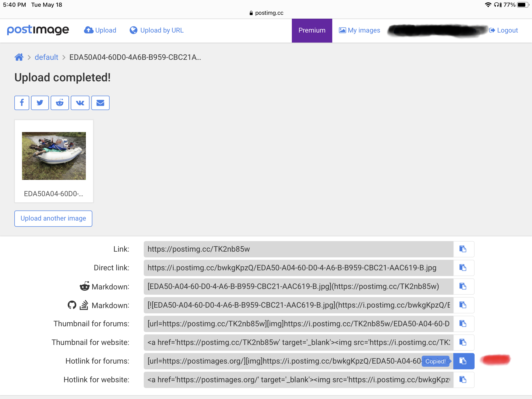
Task: Share image on VK
Action: [80, 103]
